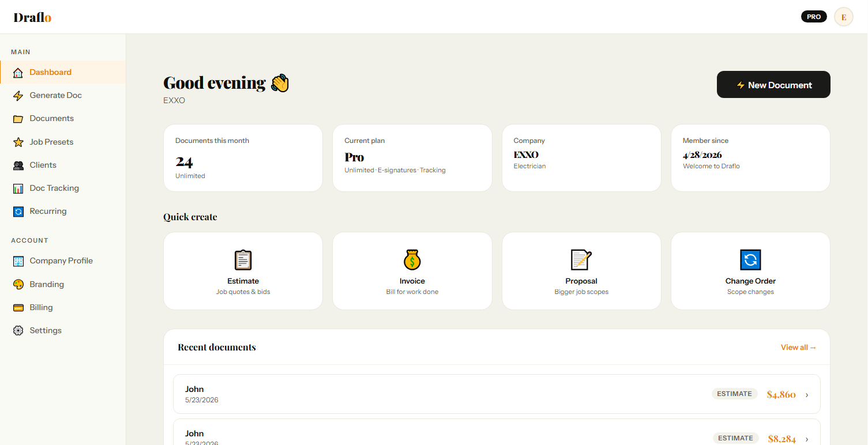Image resolution: width=868 pixels, height=445 pixels.
Task: Select the Recurring sidebar label
Action: [x=48, y=212]
